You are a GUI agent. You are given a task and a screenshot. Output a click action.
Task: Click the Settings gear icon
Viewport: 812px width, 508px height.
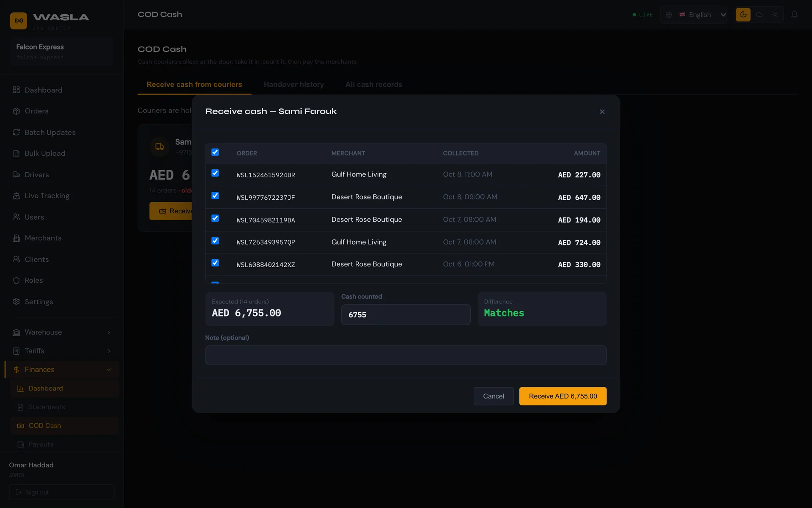click(16, 301)
